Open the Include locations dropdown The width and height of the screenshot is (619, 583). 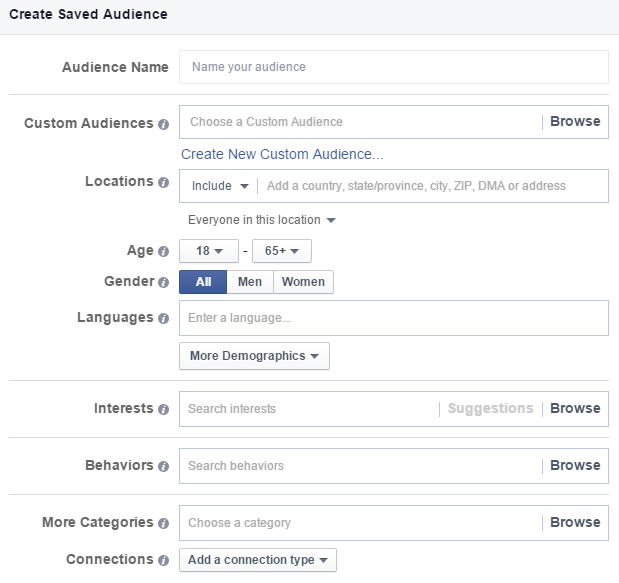pyautogui.click(x=219, y=186)
